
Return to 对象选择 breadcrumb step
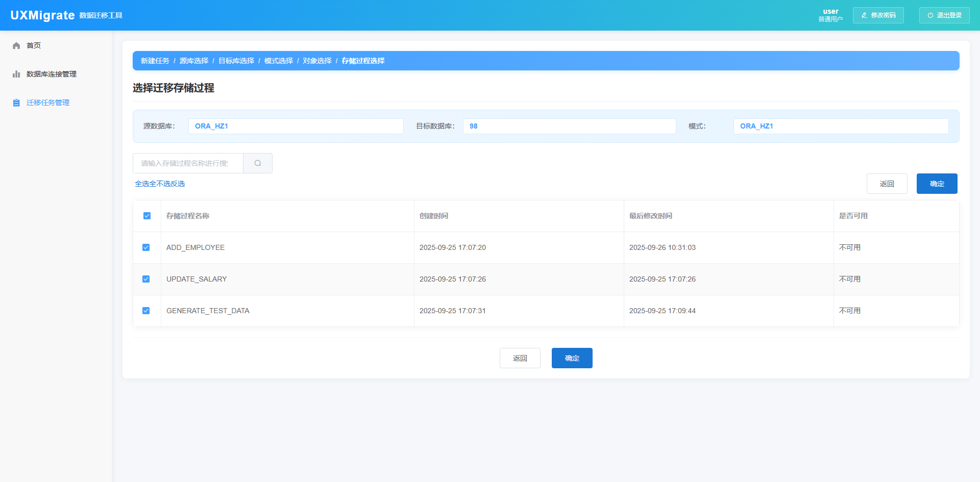tap(317, 61)
